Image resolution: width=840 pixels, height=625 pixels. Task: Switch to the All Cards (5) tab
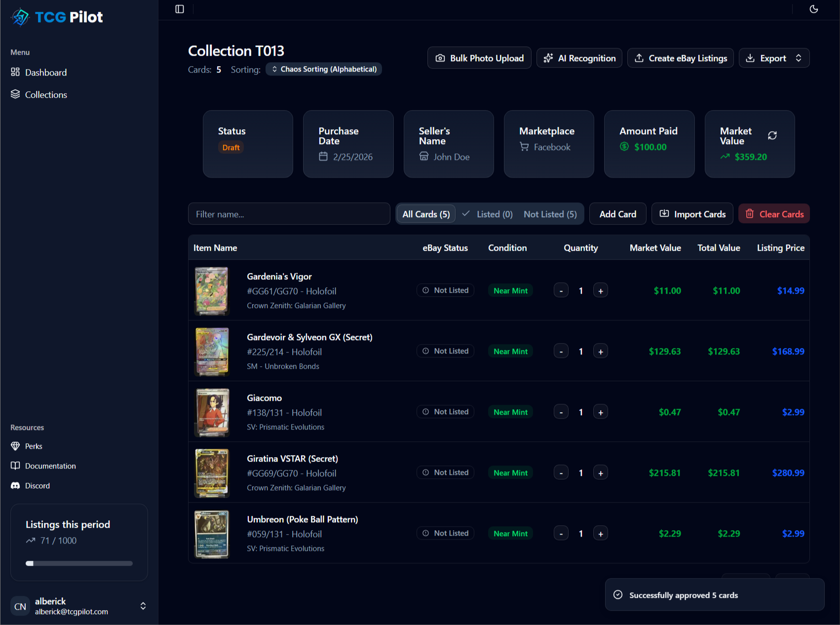click(425, 214)
